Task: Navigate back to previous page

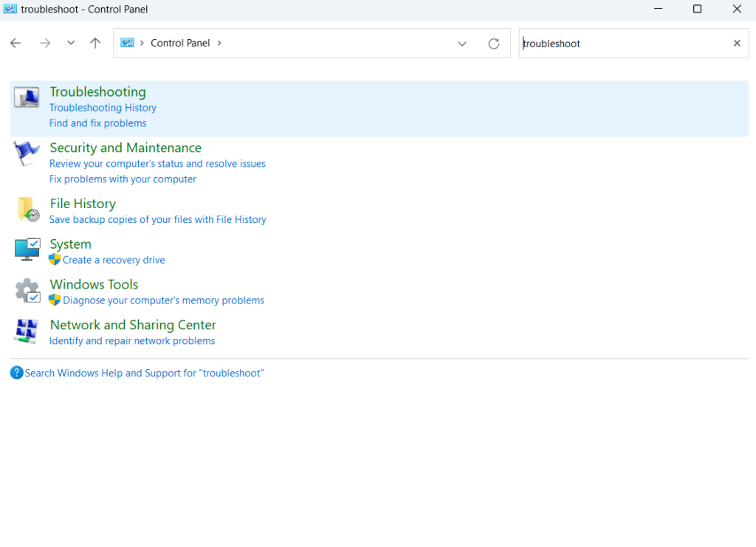Action: (16, 44)
